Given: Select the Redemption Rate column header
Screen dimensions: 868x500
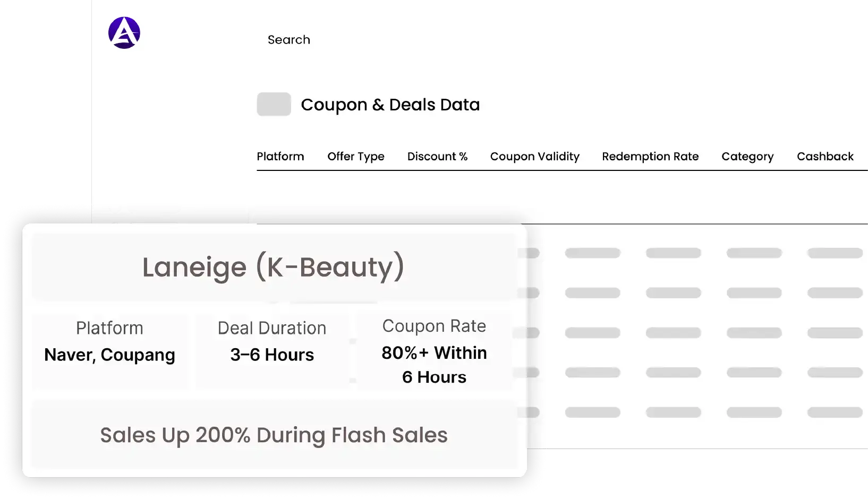Looking at the screenshot, I should [650, 157].
